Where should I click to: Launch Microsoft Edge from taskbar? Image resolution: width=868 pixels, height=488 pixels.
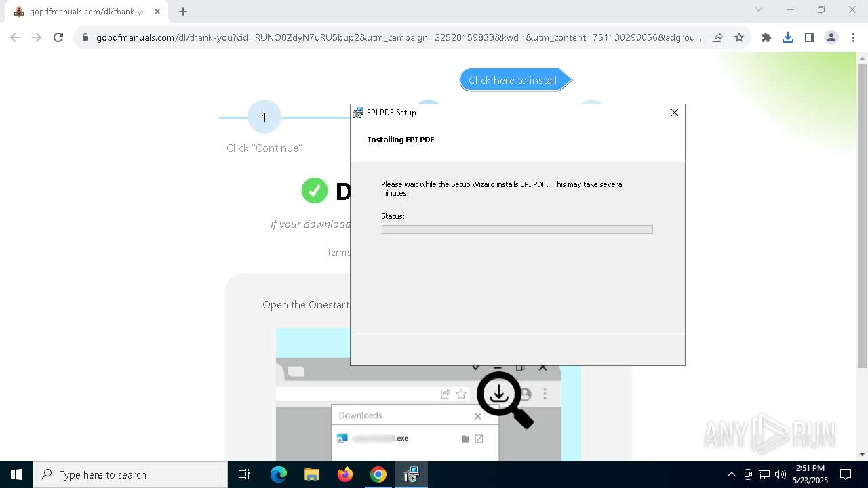(x=279, y=474)
